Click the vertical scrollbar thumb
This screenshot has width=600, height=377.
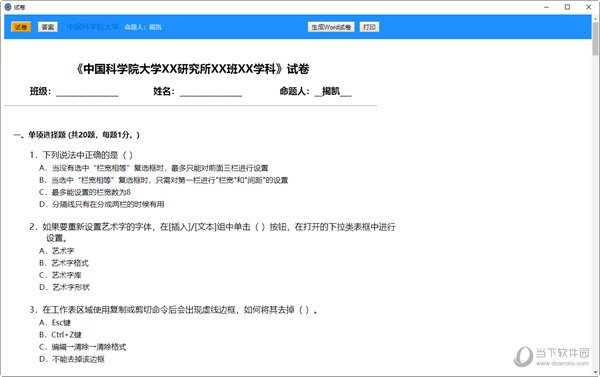[595, 38]
